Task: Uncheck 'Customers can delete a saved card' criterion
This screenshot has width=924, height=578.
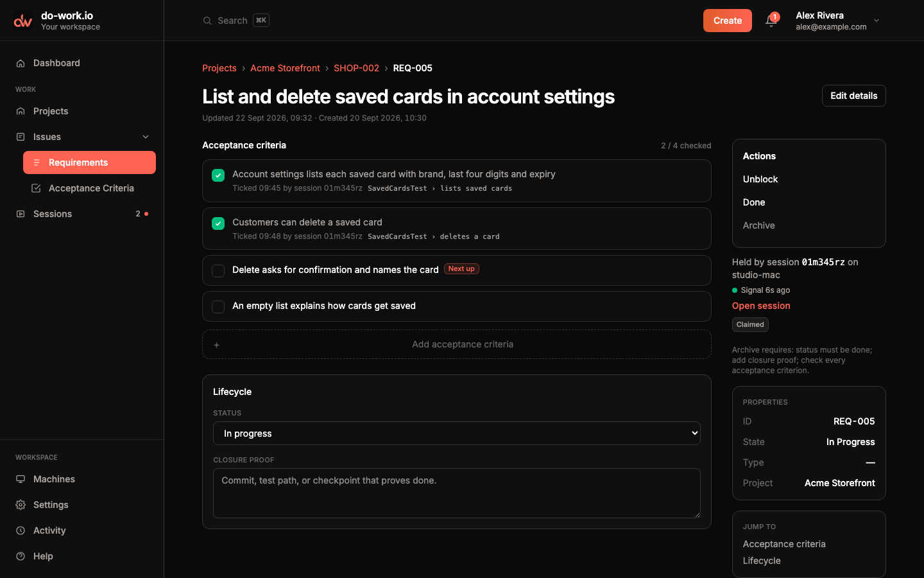Action: 218,223
